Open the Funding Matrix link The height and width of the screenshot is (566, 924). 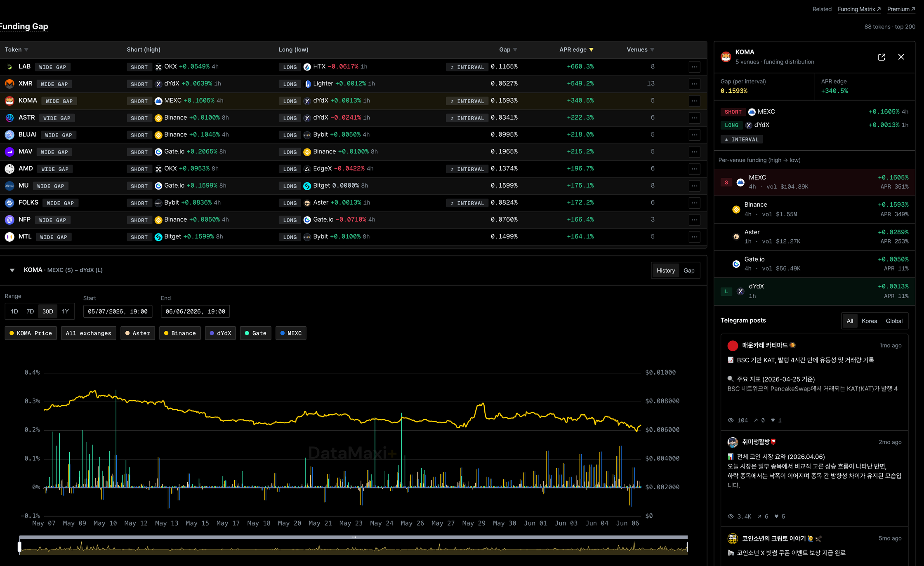point(859,9)
